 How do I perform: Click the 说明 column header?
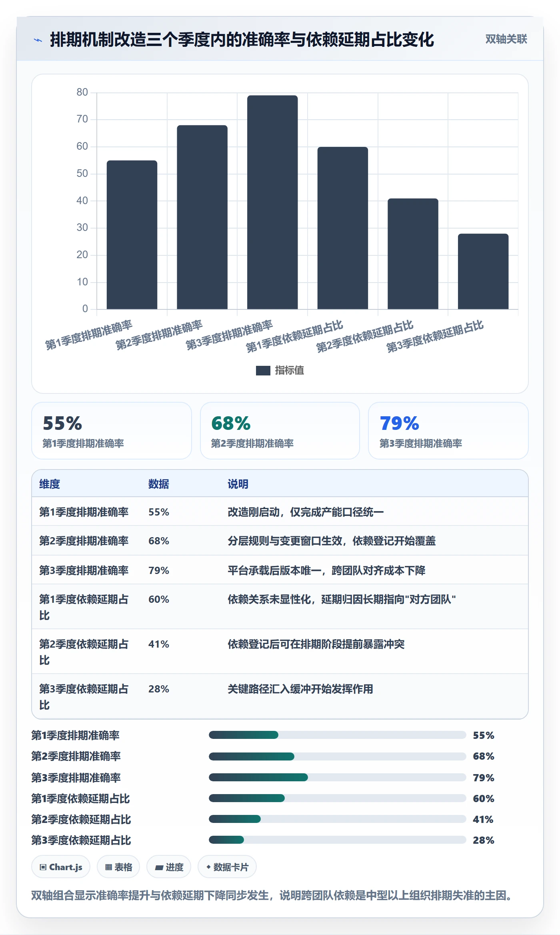click(238, 484)
